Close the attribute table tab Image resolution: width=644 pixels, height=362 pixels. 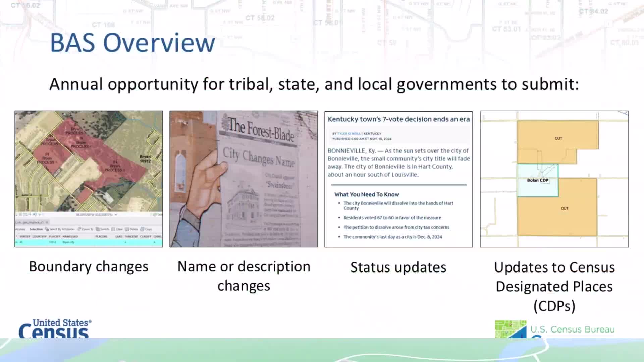click(47, 222)
